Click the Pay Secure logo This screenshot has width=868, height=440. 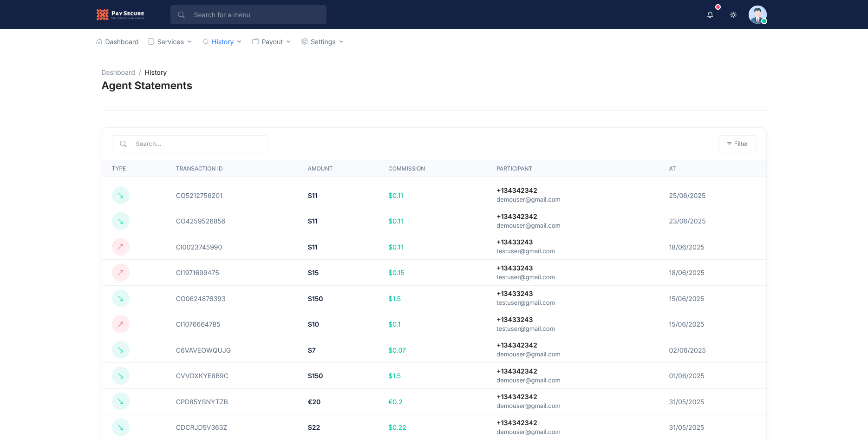coord(120,14)
